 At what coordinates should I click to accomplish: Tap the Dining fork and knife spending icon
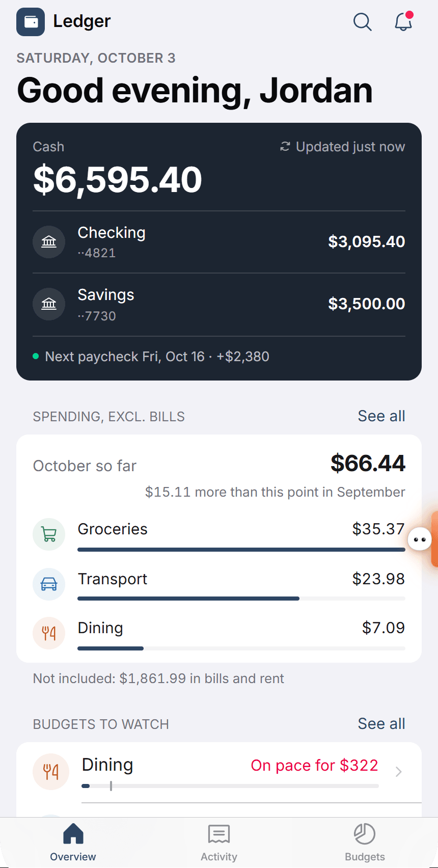[49, 633]
